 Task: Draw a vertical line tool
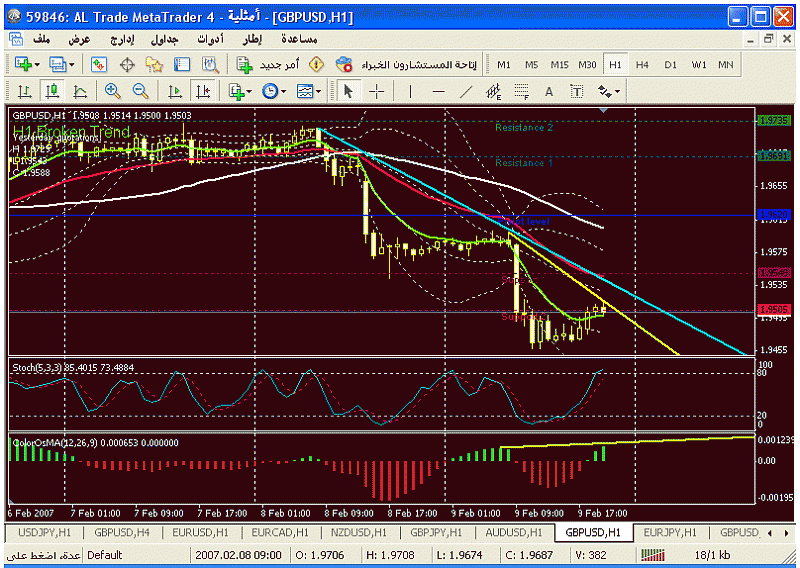pyautogui.click(x=410, y=91)
